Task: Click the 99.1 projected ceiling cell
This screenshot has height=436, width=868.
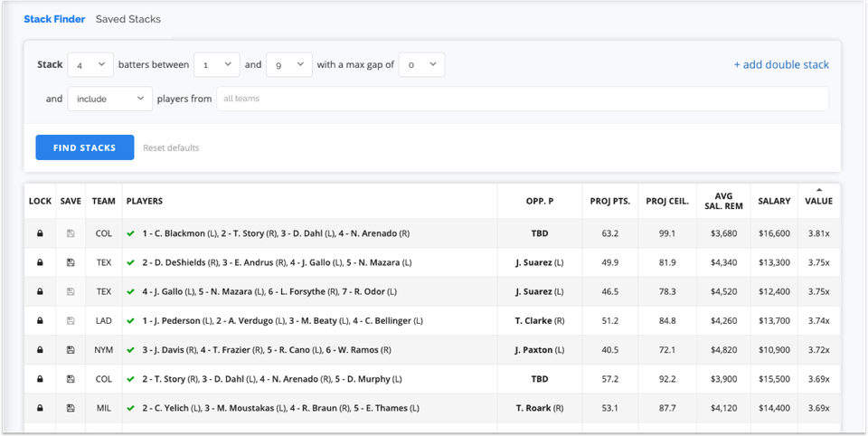Action: tap(667, 233)
